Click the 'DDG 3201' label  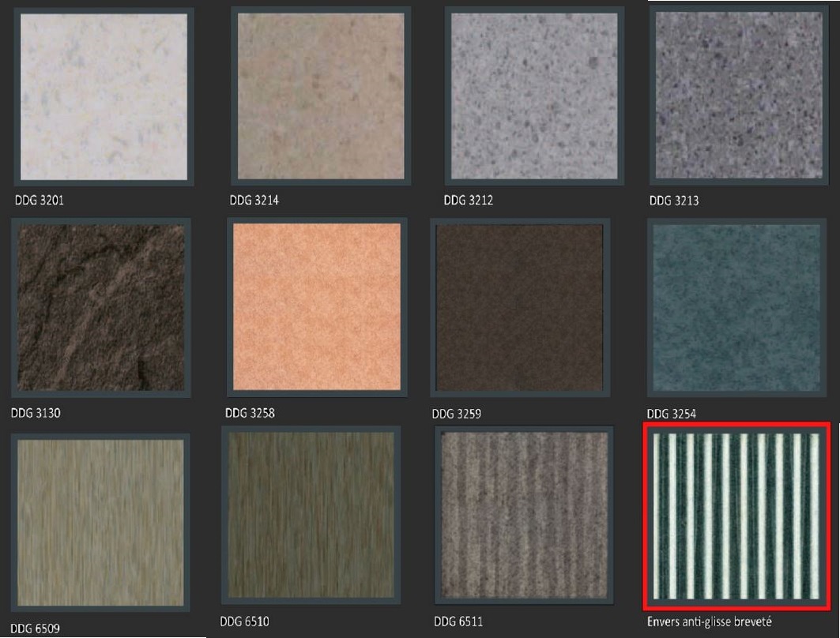point(39,201)
